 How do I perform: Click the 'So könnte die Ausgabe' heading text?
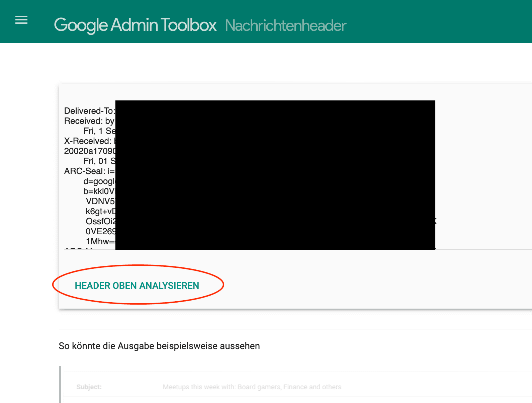[x=159, y=346]
